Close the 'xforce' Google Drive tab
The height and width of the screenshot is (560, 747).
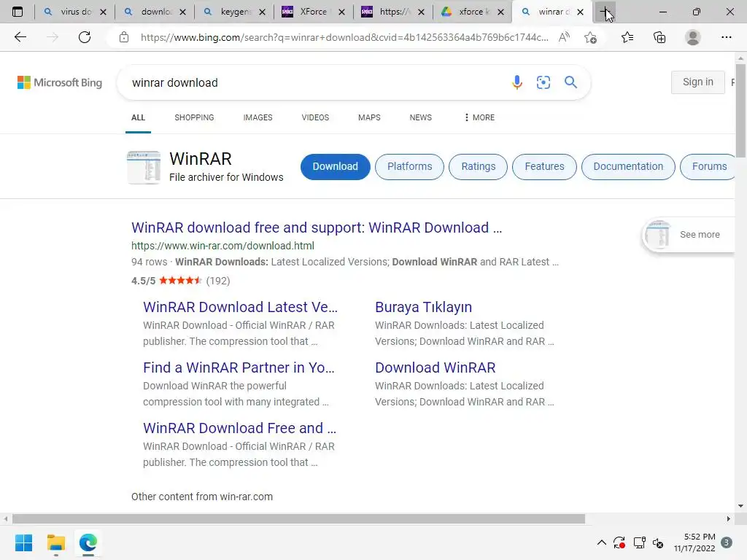(500, 12)
